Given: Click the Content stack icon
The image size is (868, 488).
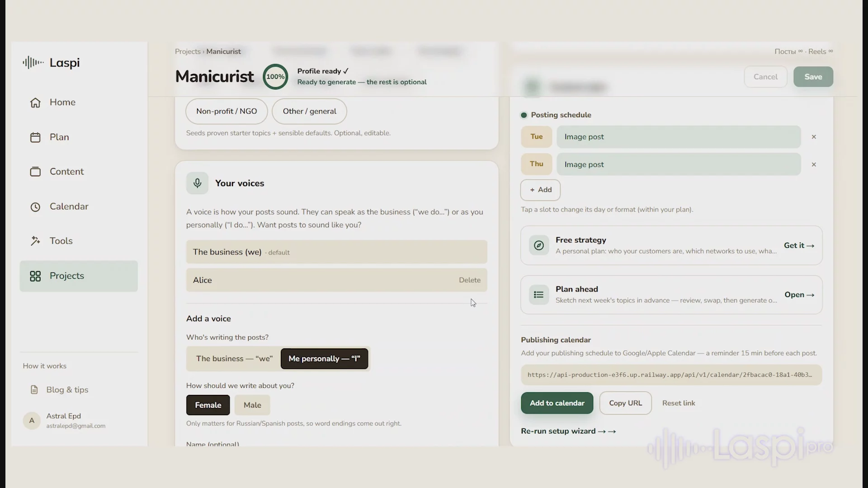Looking at the screenshot, I should click(x=35, y=172).
